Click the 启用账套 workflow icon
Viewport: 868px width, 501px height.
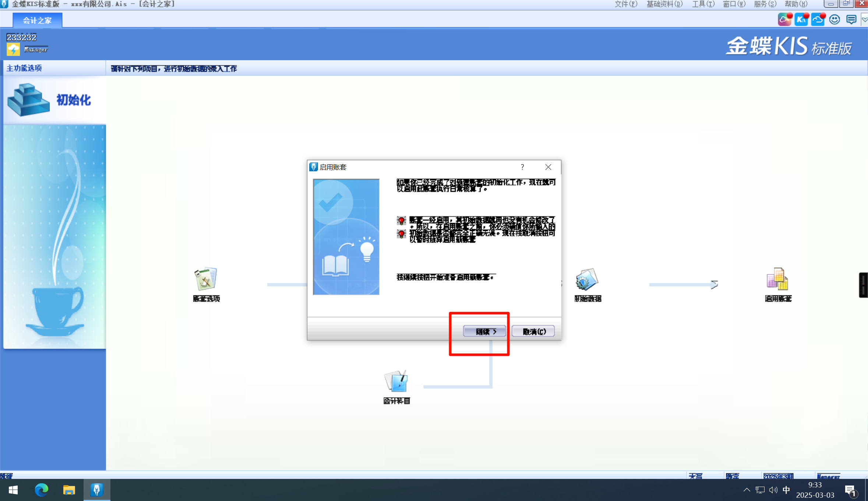tap(777, 279)
